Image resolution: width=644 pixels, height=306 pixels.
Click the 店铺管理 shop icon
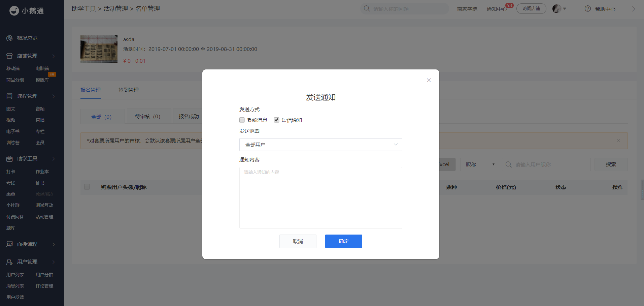click(9, 56)
